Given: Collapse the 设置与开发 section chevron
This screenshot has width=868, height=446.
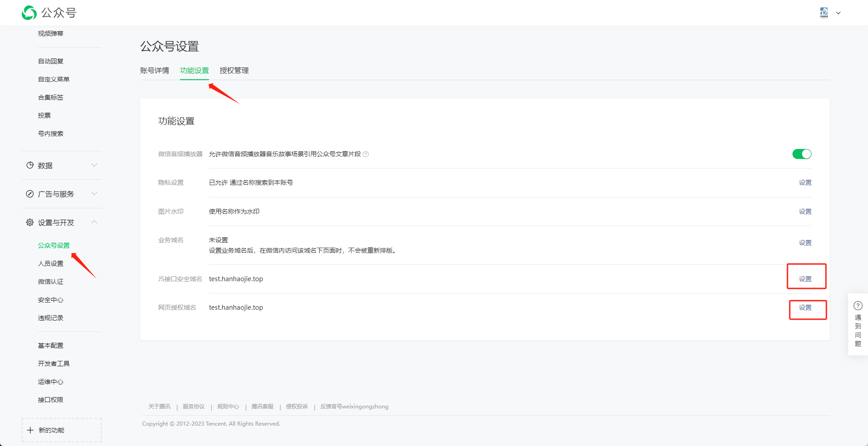Looking at the screenshot, I should [94, 222].
